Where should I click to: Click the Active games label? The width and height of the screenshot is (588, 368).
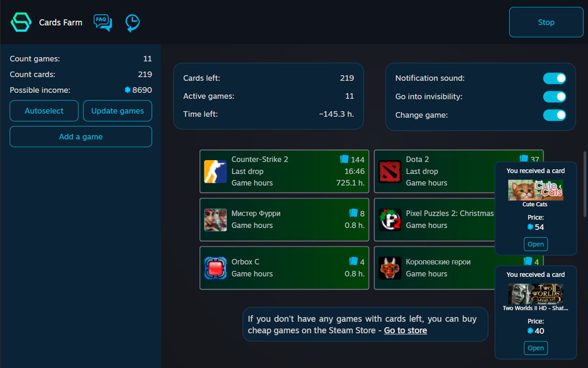point(209,96)
